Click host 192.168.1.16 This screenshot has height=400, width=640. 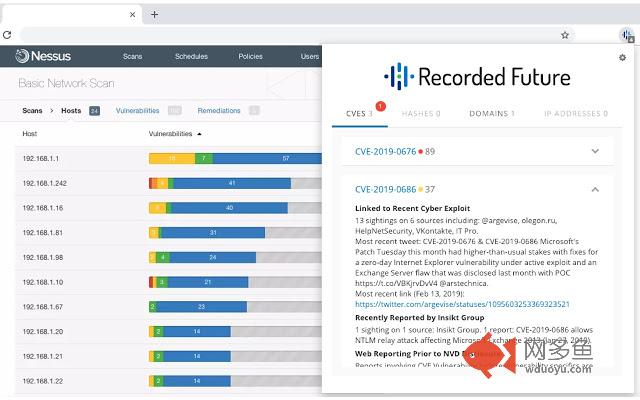(x=43, y=208)
